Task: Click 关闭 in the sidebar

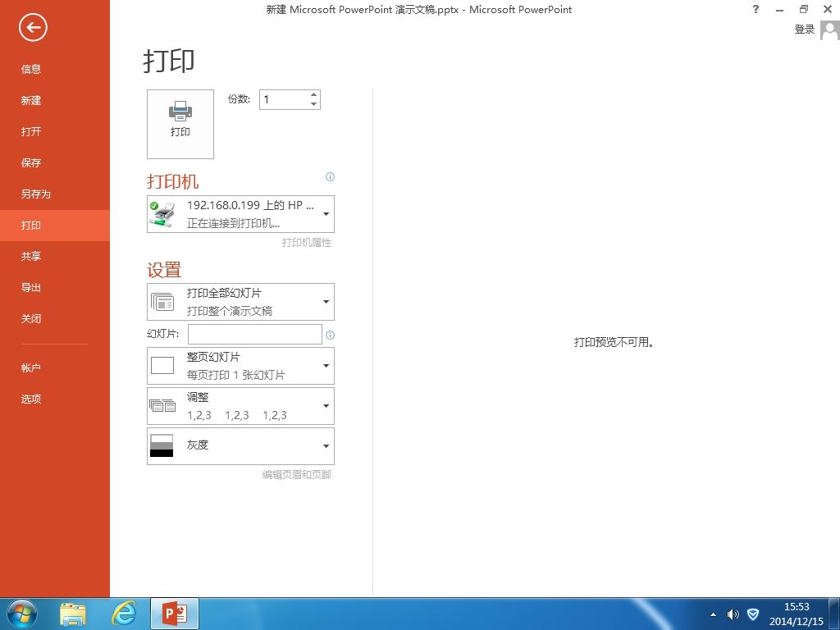Action: (x=55, y=319)
